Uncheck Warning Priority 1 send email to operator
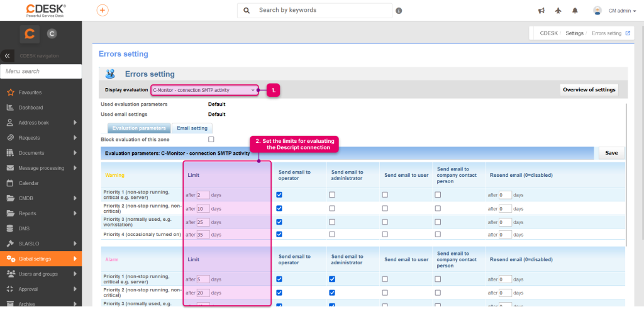 (x=279, y=194)
